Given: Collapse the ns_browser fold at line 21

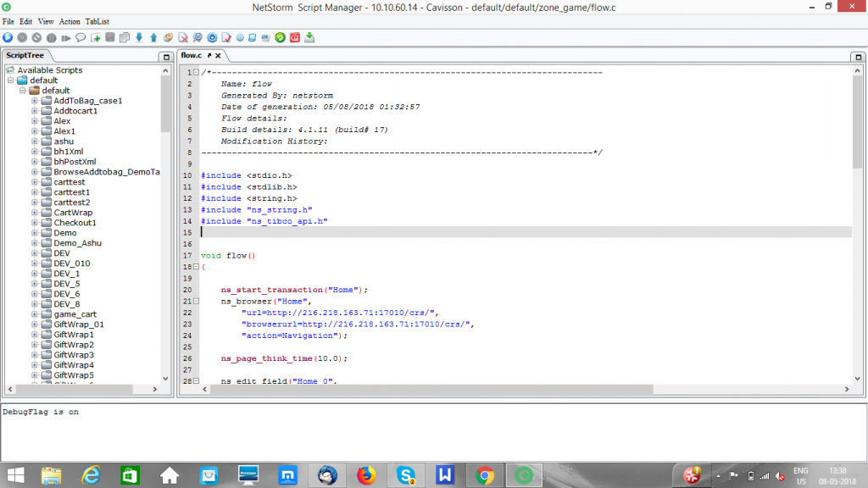Looking at the screenshot, I should [196, 301].
